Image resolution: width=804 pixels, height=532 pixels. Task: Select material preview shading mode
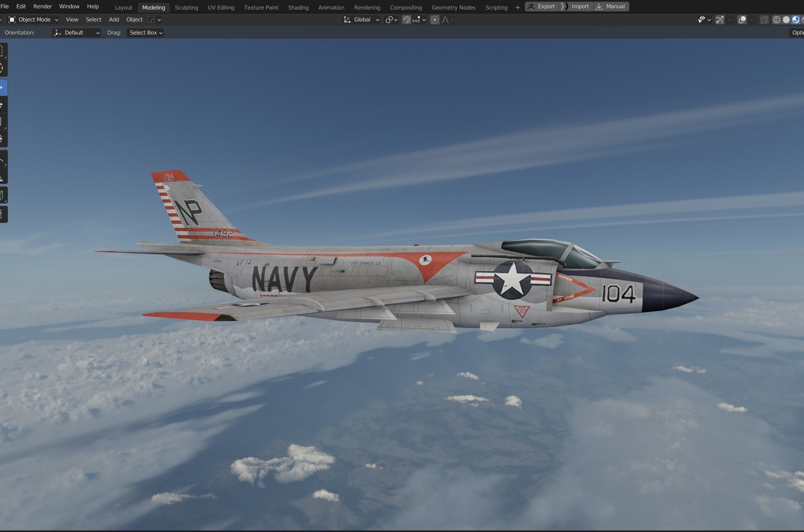click(x=796, y=19)
